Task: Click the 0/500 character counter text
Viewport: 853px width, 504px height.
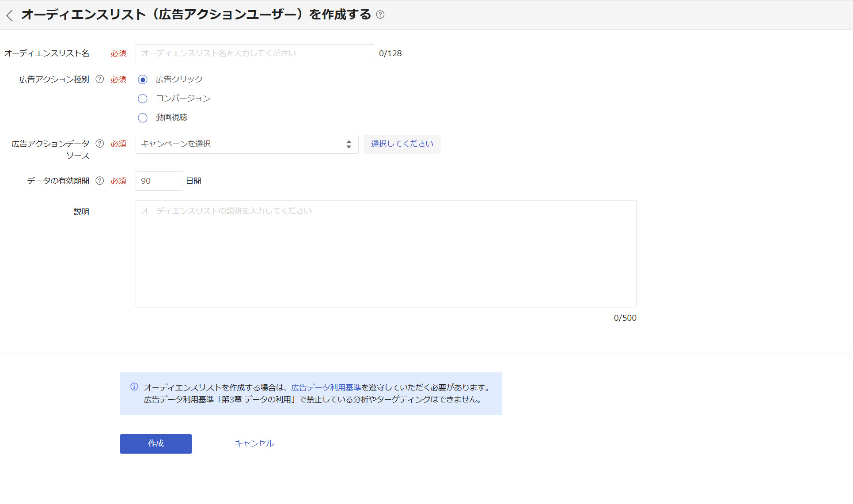Action: 625,318
